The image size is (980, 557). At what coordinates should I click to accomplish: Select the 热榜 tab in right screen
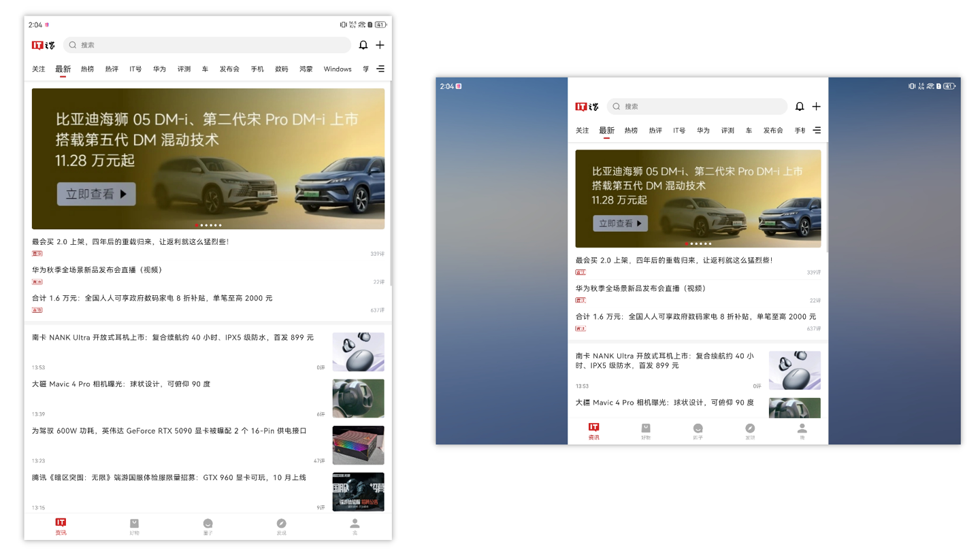point(631,130)
